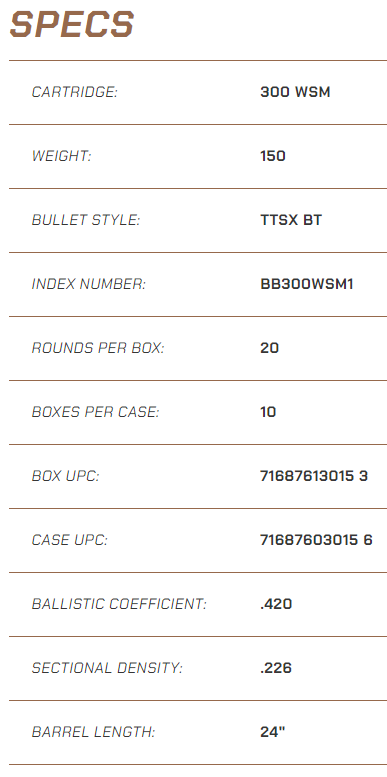Screen dimensions: 387x777
Task: Click the ballistic coefficient value .420
Action: coord(276,604)
